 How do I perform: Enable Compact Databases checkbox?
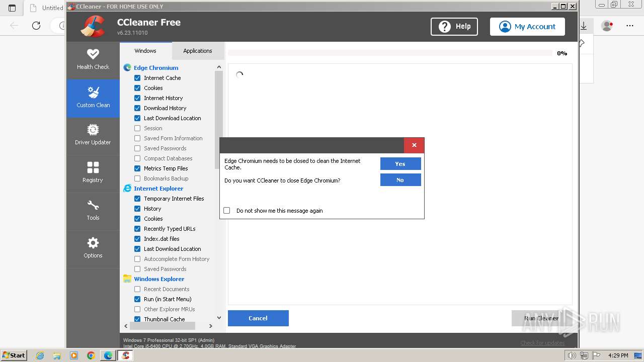pos(137,158)
